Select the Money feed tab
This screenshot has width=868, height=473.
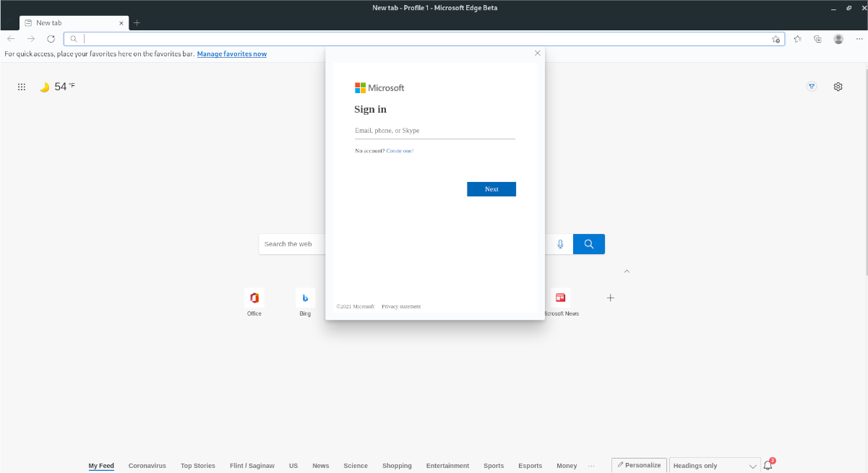[567, 466]
